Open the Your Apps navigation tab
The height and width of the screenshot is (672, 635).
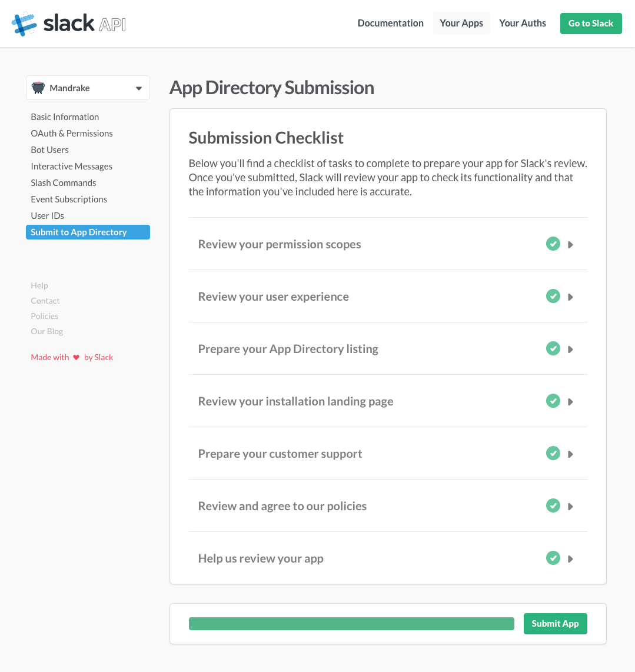point(461,24)
